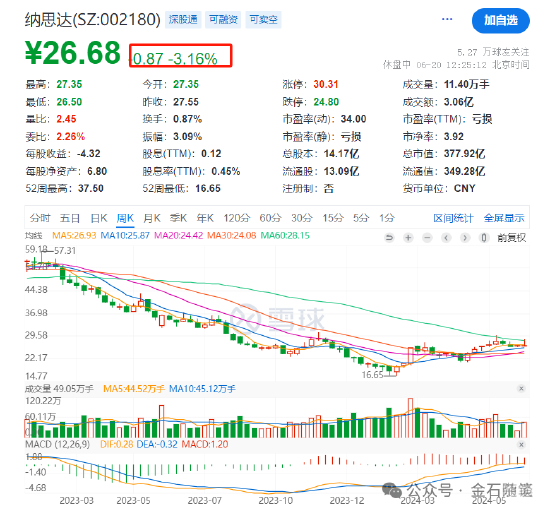Switch to the 五日 chart tab
550x512 pixels.
[x=70, y=218]
